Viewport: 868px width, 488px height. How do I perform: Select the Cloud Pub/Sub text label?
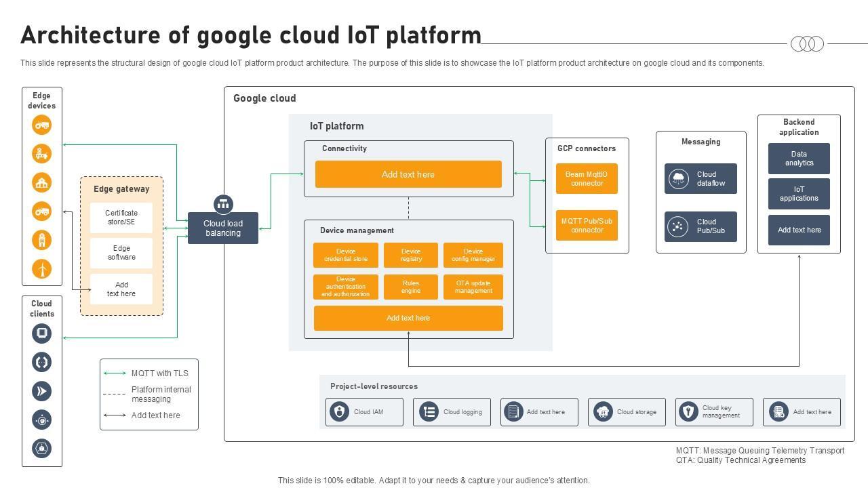711,226
